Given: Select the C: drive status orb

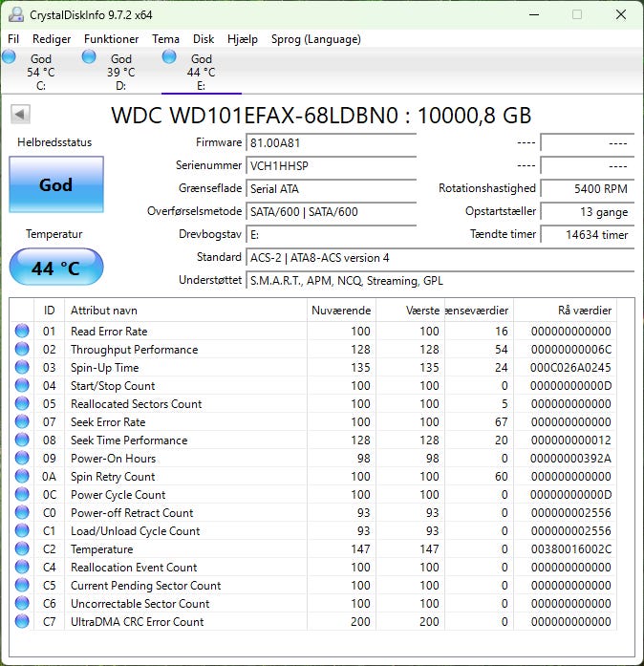Looking at the screenshot, I should tap(10, 57).
